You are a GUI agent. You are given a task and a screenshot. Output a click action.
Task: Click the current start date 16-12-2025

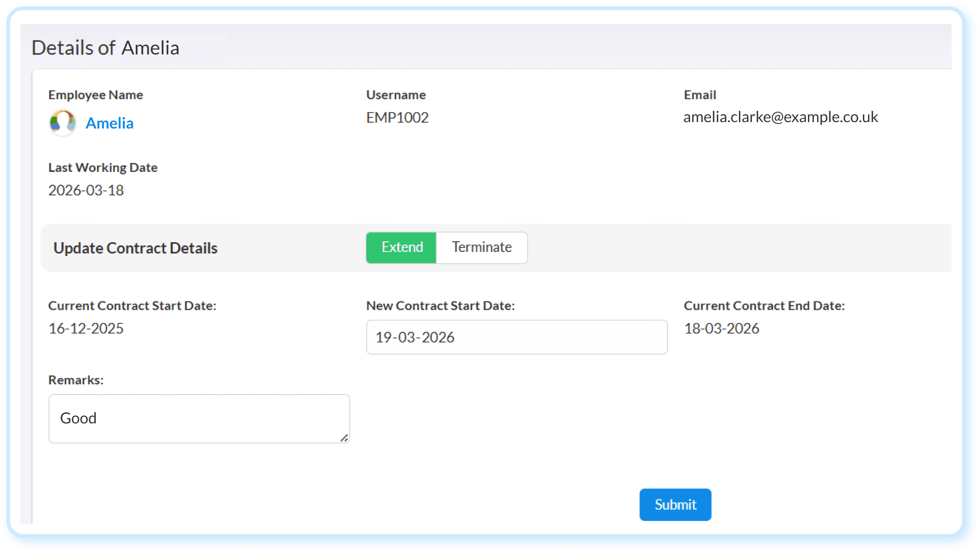coord(86,329)
